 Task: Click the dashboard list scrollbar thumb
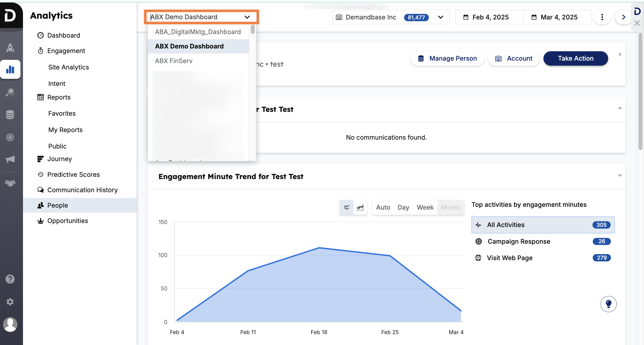pyautogui.click(x=253, y=29)
